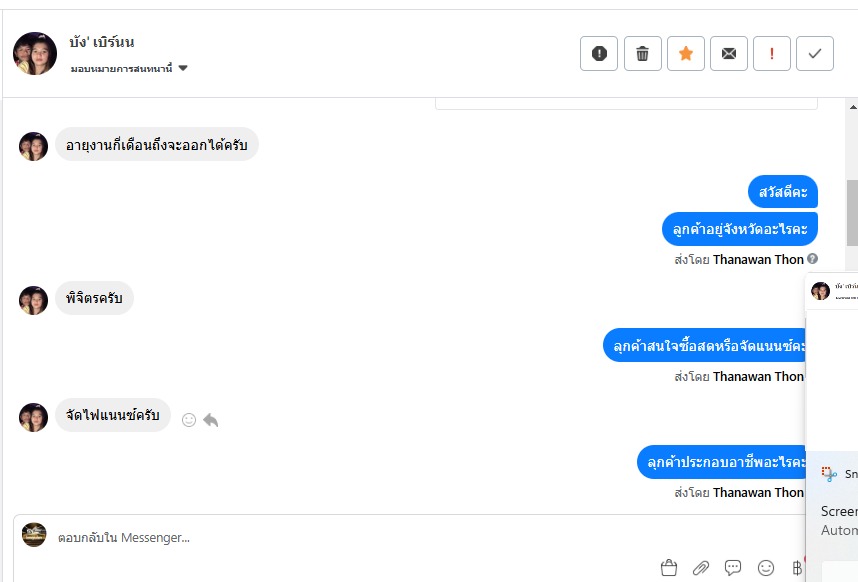Screen dimensions: 858x582
Task: Open บัง' เบิร์นน profile picture in header
Action: (x=35, y=54)
